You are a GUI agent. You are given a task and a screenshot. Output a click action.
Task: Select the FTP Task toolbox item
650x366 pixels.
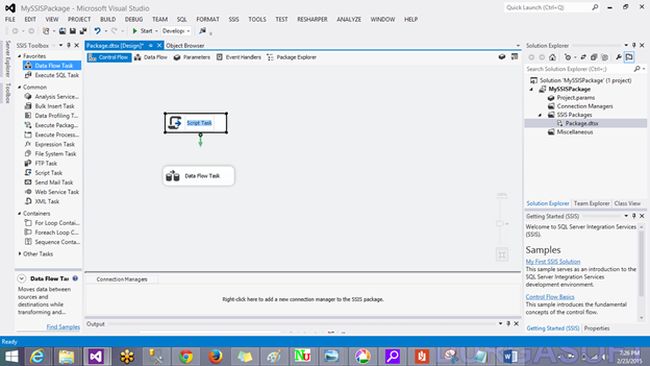click(x=46, y=163)
